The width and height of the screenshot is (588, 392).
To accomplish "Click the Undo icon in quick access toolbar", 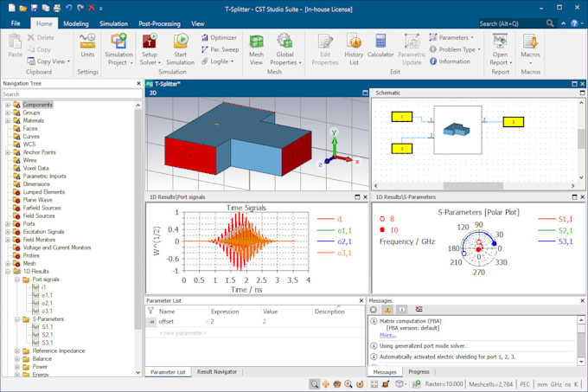I will (x=68, y=8).
